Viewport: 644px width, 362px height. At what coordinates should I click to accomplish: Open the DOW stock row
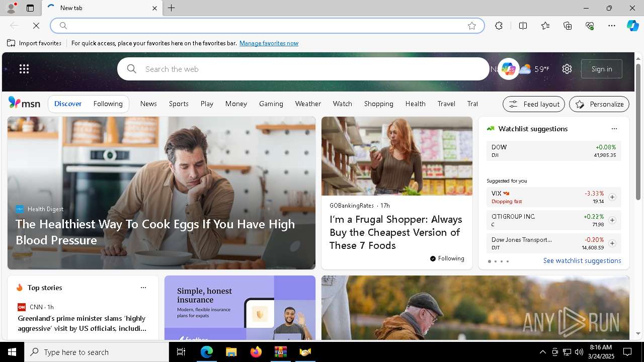(554, 151)
